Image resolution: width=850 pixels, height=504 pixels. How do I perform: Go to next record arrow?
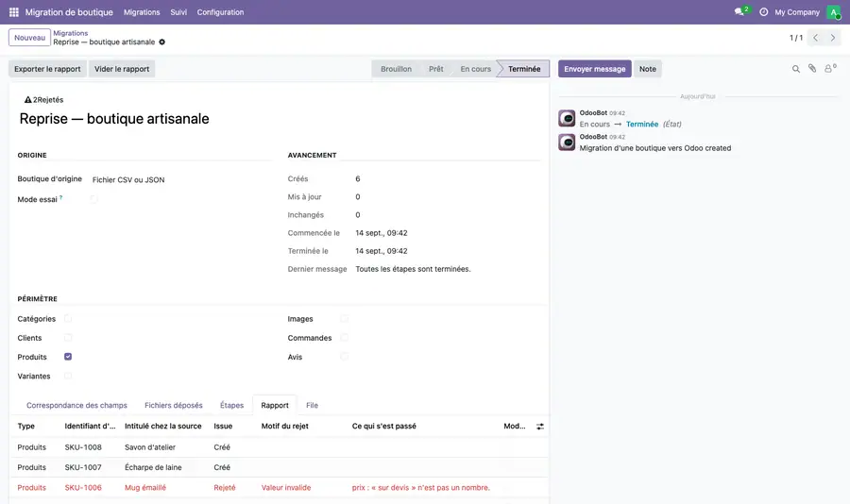pos(833,38)
